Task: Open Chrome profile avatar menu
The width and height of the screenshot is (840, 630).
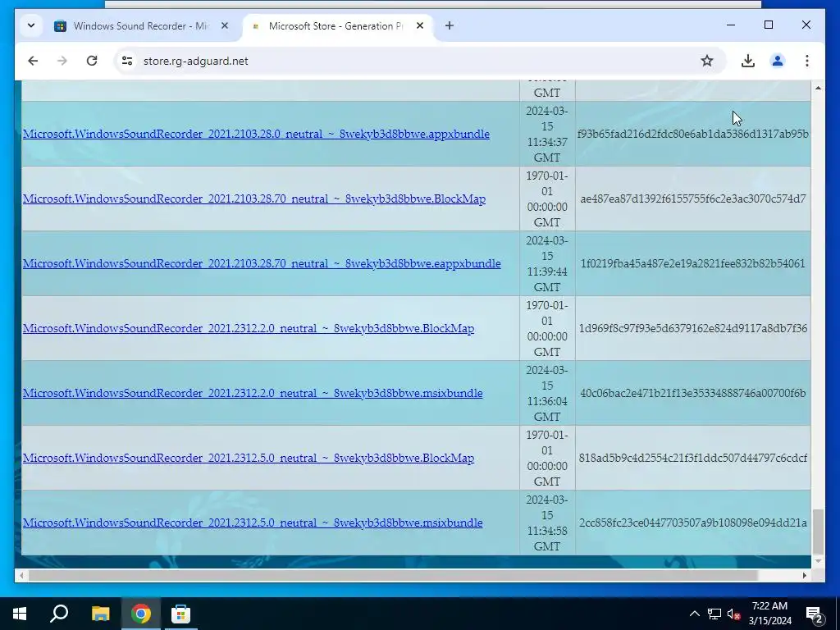Action: point(778,61)
